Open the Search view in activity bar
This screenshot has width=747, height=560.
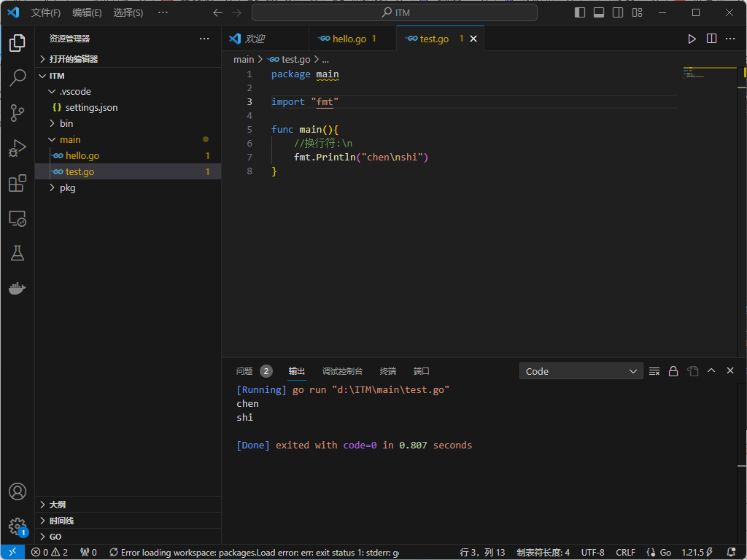point(18,78)
